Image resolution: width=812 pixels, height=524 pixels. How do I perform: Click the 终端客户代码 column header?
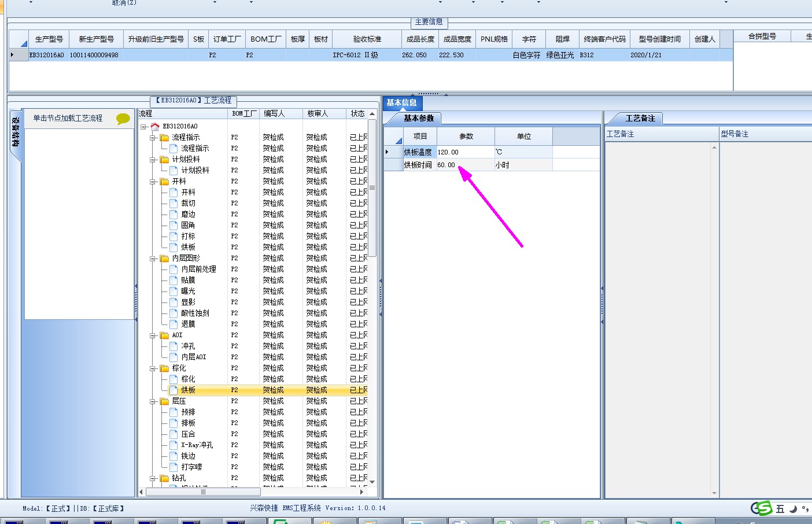(605, 39)
